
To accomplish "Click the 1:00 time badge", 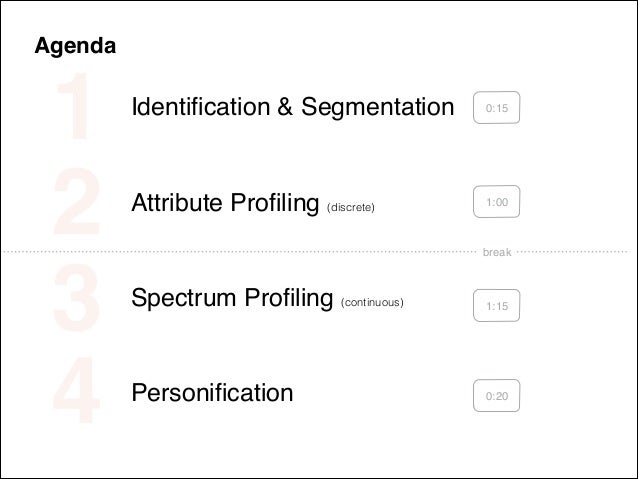I will coord(496,204).
